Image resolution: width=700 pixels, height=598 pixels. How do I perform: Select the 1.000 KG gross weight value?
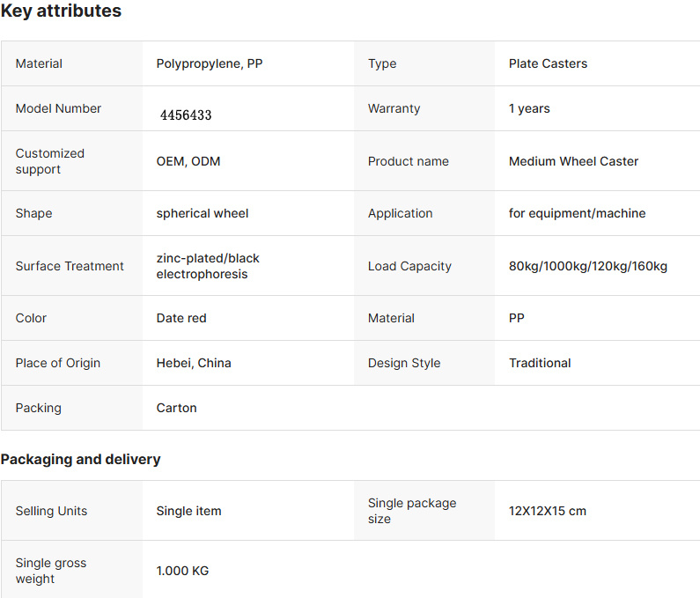[182, 571]
